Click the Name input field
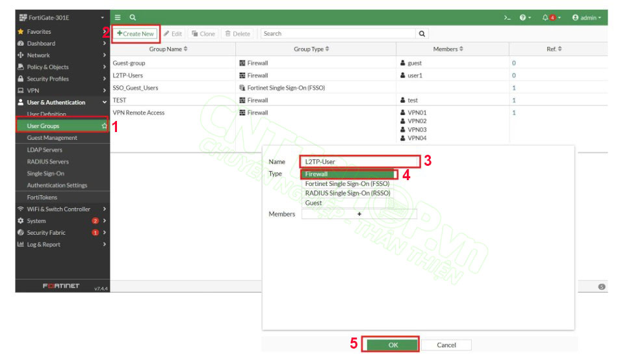The image size is (644, 359). [x=360, y=161]
